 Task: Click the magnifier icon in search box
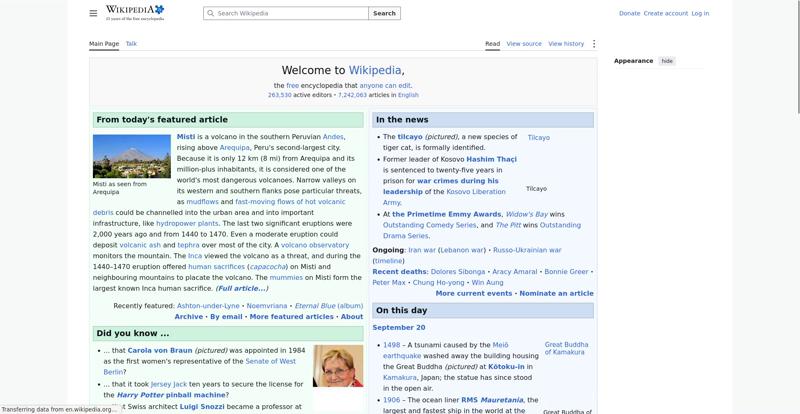click(210, 13)
